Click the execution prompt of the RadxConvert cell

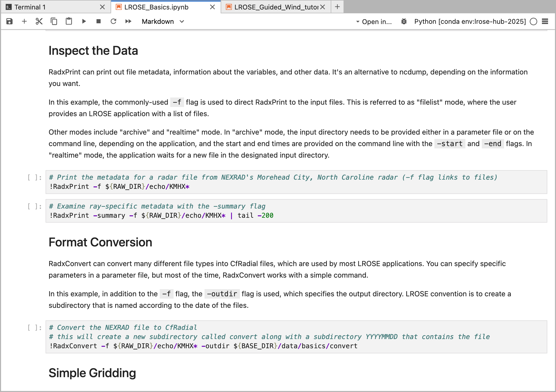pyautogui.click(x=35, y=328)
